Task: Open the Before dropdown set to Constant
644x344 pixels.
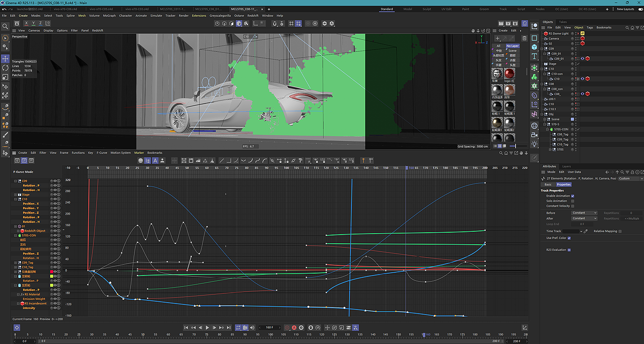Action: [584, 213]
